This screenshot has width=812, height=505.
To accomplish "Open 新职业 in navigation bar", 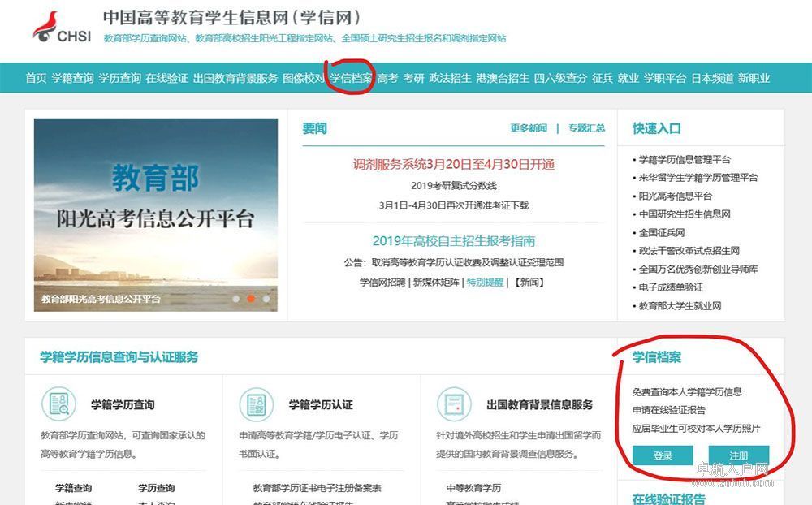I will 754,78.
